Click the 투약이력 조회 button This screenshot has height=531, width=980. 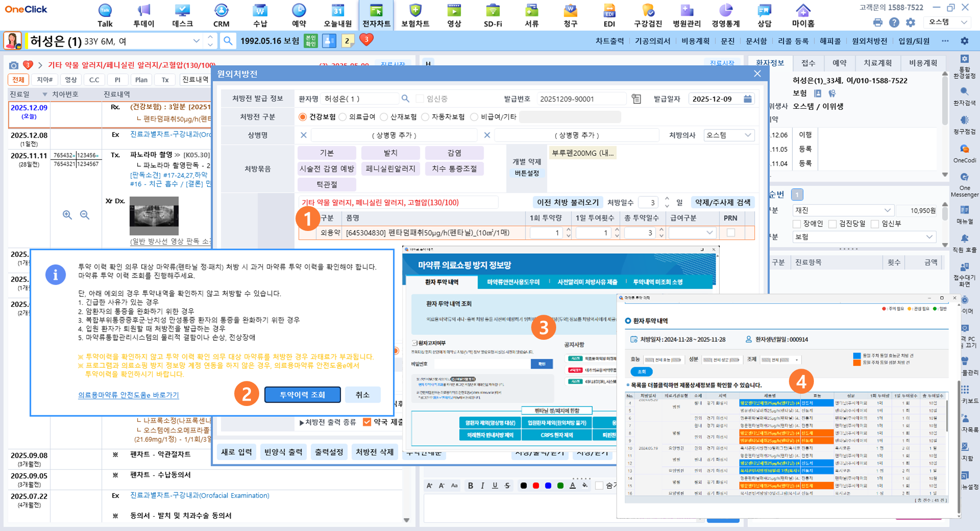tap(302, 395)
